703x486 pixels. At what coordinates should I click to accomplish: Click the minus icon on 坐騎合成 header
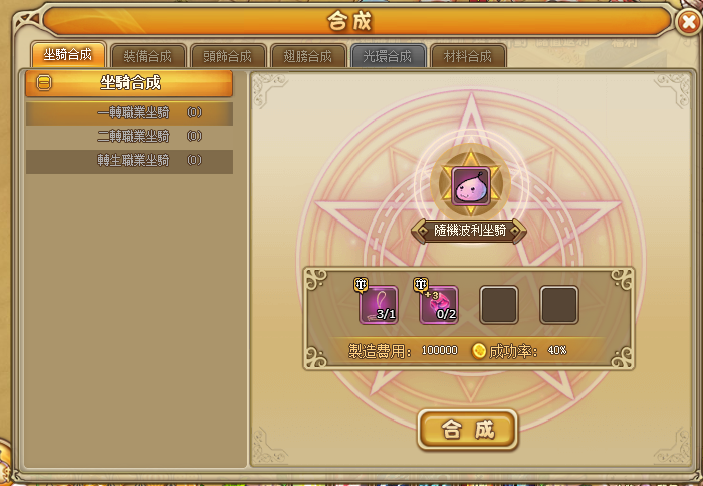[43, 83]
